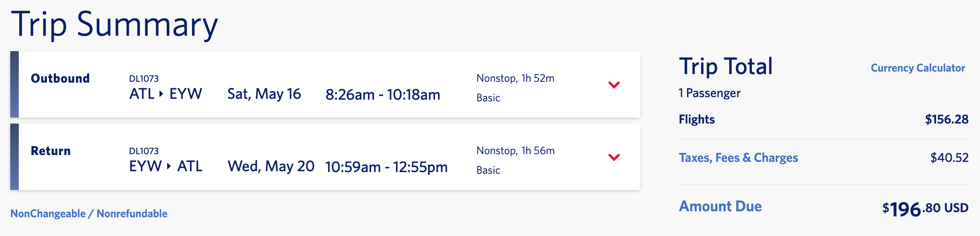This screenshot has width=980, height=236.
Task: Select the Outbound flight card label
Action: coord(60,78)
